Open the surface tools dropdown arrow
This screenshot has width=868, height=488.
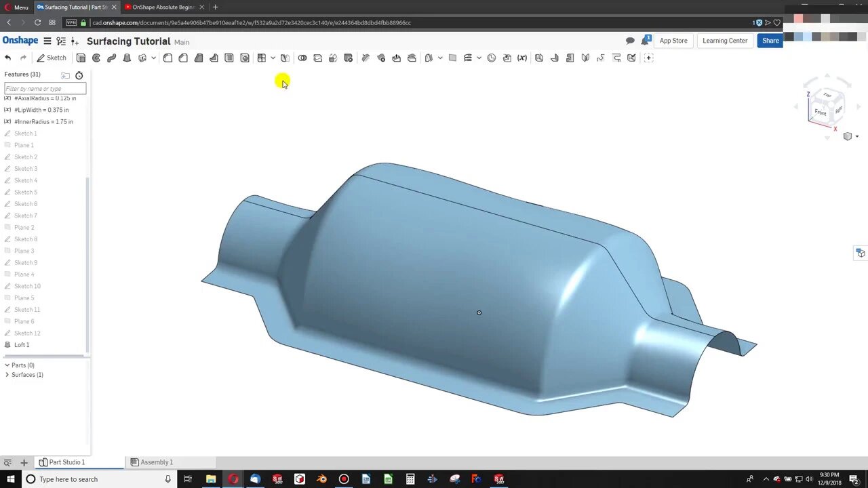tap(440, 58)
